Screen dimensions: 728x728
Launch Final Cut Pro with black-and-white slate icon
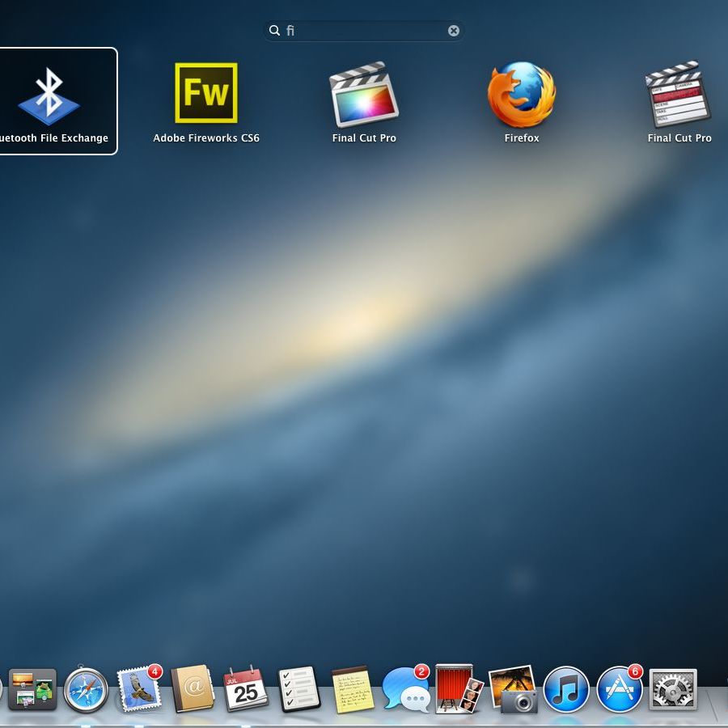[x=679, y=95]
